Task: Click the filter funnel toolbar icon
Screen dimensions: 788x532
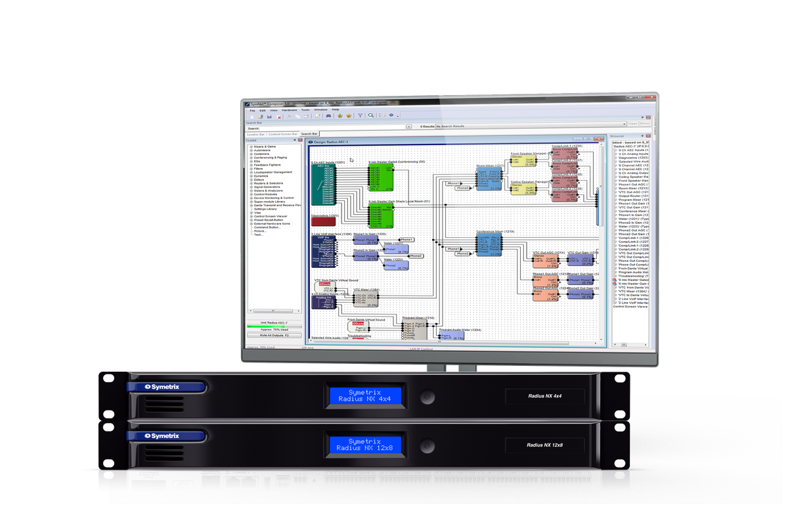Action: pos(360,116)
